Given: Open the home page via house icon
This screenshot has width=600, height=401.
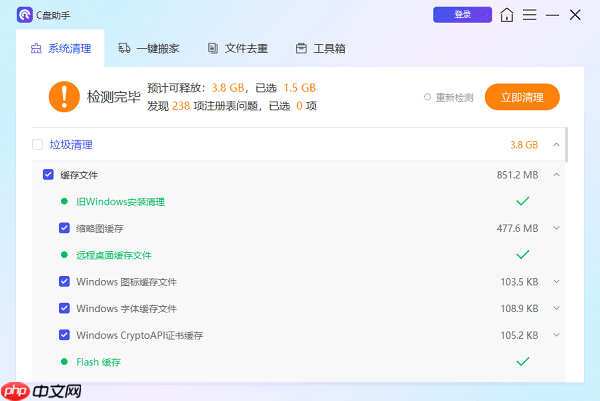Looking at the screenshot, I should 508,15.
